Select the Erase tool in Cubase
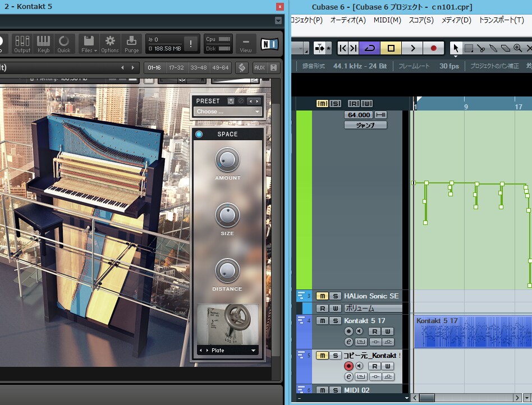This screenshot has height=405, width=532. coord(505,48)
